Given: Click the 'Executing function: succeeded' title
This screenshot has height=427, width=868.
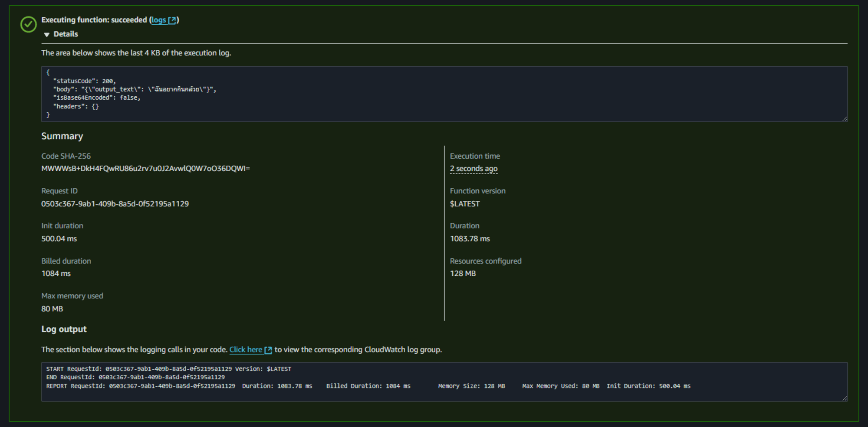Looking at the screenshot, I should (94, 20).
